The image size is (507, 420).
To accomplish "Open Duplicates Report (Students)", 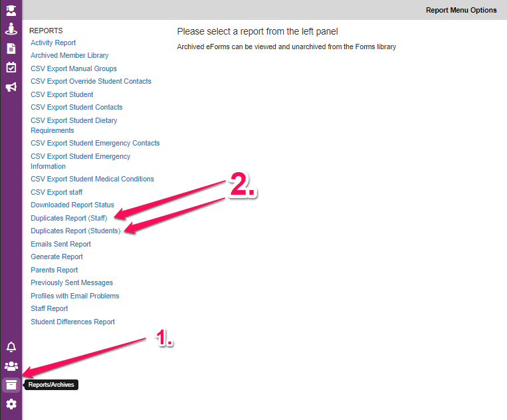I will coord(75,231).
